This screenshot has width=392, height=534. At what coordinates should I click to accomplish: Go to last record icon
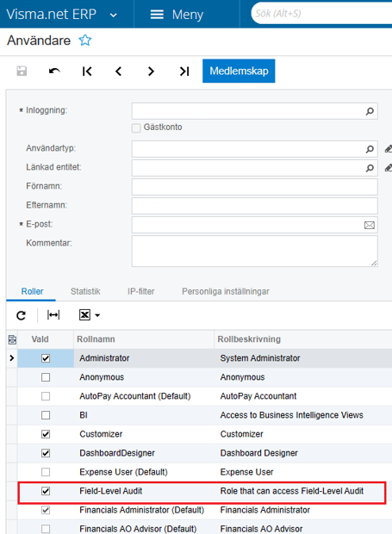click(x=184, y=71)
